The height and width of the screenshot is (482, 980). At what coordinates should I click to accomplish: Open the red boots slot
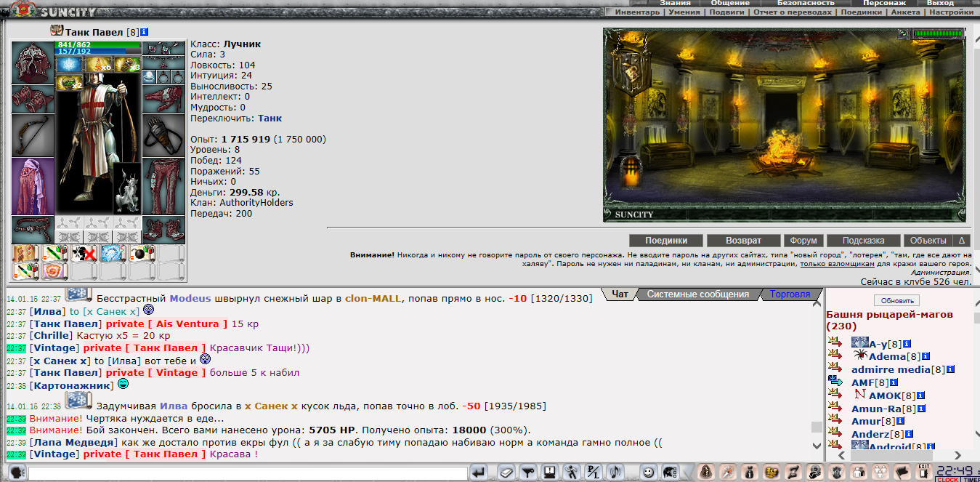coord(164,230)
